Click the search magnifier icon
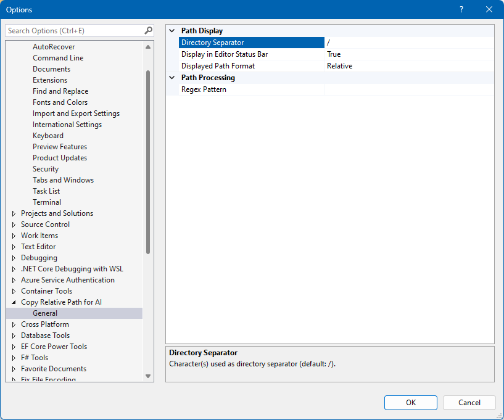The height and width of the screenshot is (420, 504). point(148,30)
